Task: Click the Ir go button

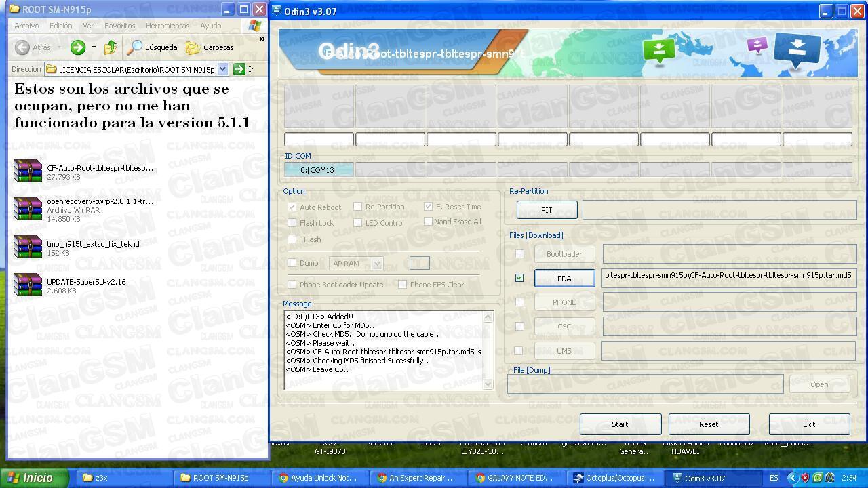Action: pos(243,69)
